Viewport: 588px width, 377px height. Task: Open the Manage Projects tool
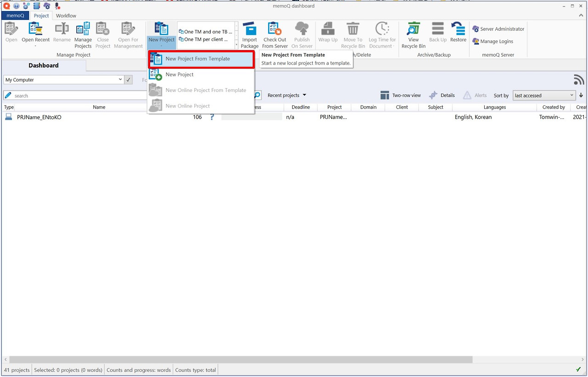[x=83, y=35]
